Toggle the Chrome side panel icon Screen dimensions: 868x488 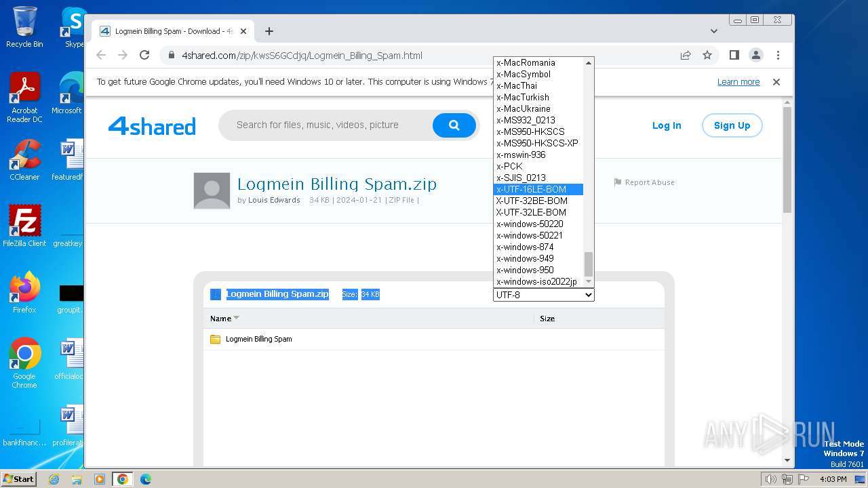click(x=734, y=56)
